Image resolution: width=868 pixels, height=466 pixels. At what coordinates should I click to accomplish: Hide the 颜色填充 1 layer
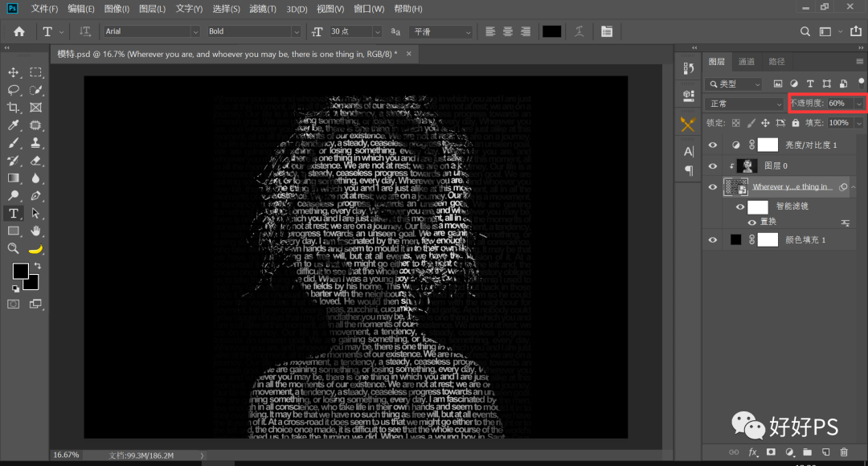(713, 239)
